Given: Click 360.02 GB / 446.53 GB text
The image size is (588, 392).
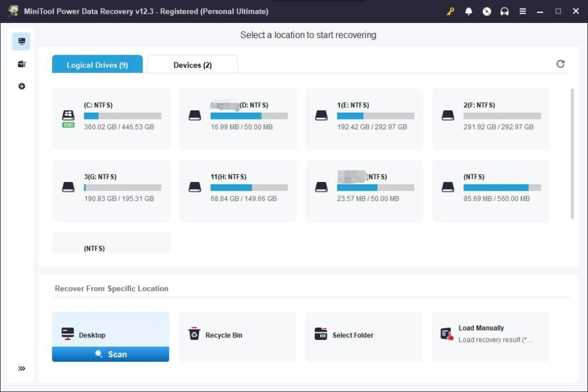Looking at the screenshot, I should (119, 127).
